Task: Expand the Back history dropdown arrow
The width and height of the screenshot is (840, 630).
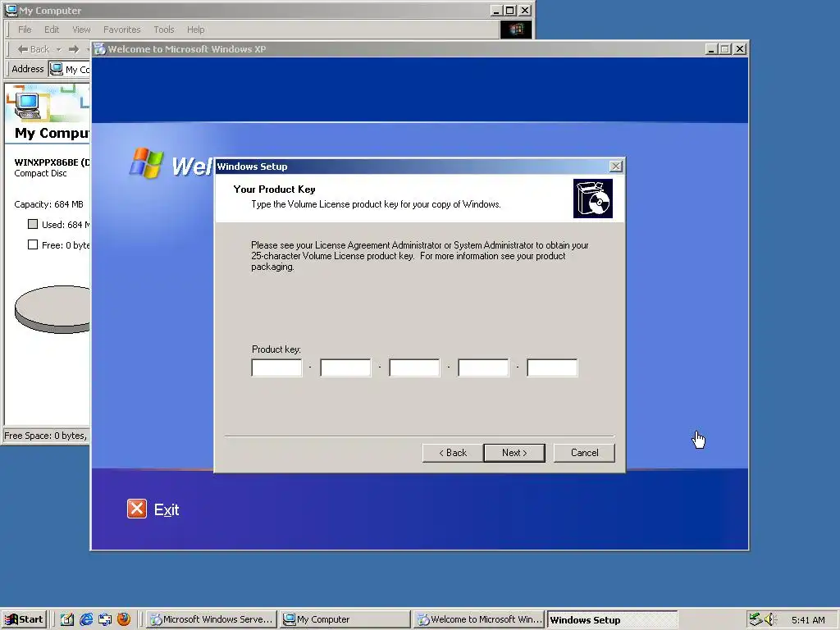Action: point(59,49)
